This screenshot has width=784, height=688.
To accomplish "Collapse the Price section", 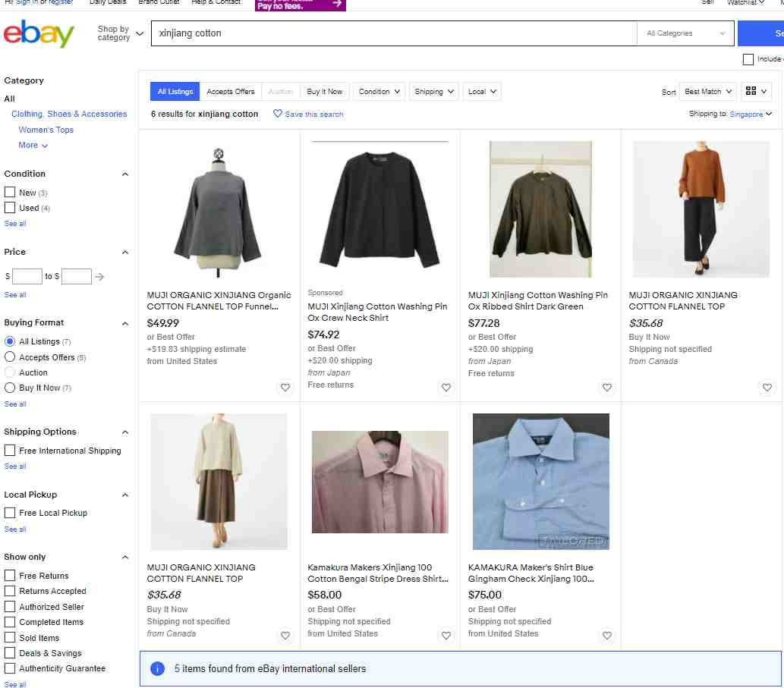I will point(125,252).
